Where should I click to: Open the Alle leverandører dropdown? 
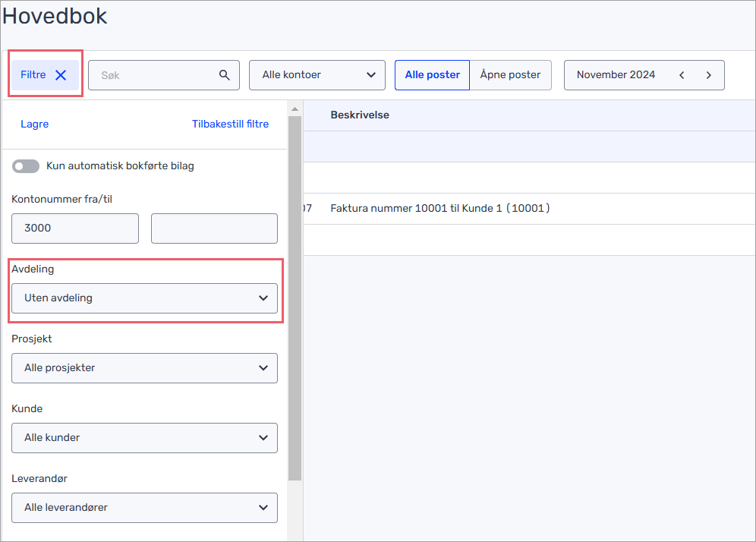(x=145, y=508)
